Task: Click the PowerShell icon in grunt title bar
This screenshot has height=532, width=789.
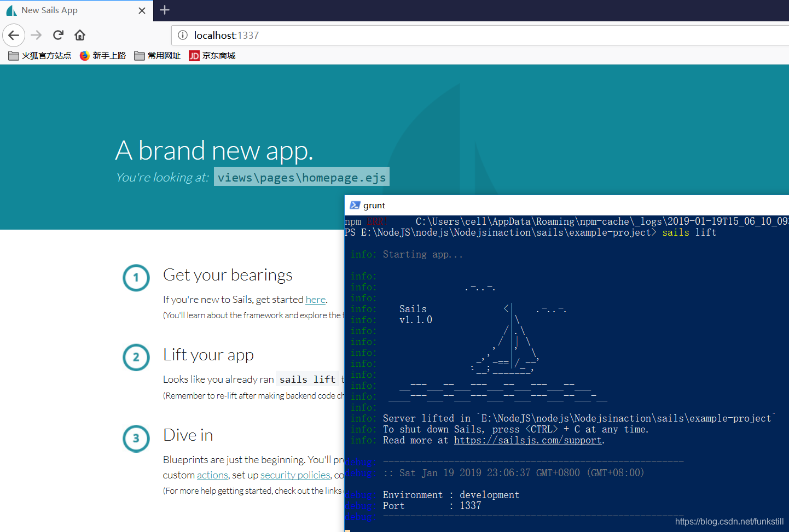Action: 355,206
